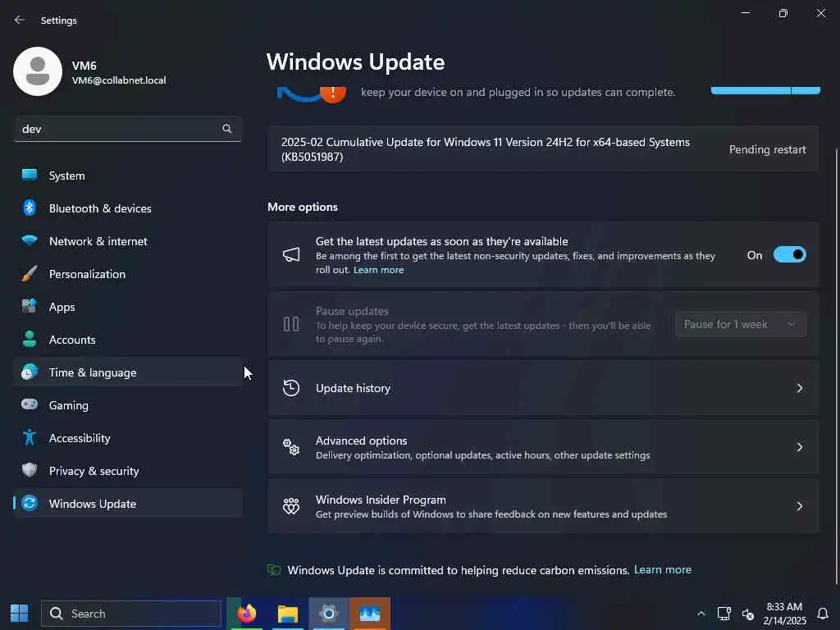Launch Firefox from the taskbar
Screen dimensions: 840x630
coord(246,614)
